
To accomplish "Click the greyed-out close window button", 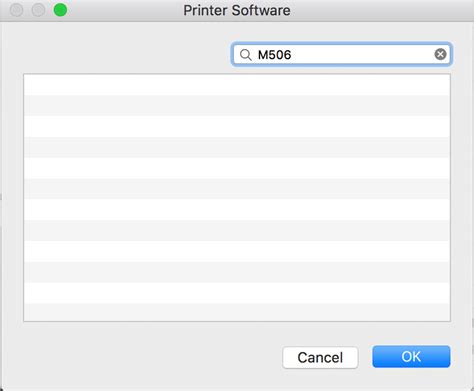I will (16, 10).
